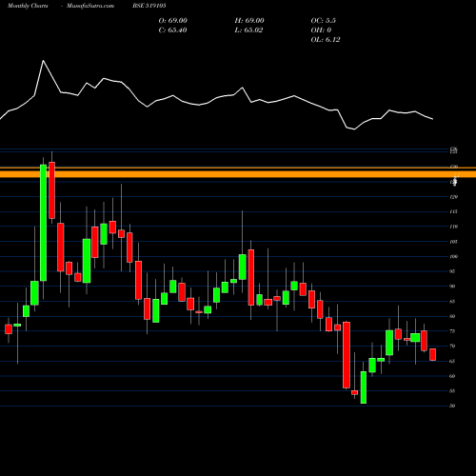The height and width of the screenshot is (476, 476).
Task: Open the MunafaSutra.com site label
Action: pos(90,6)
